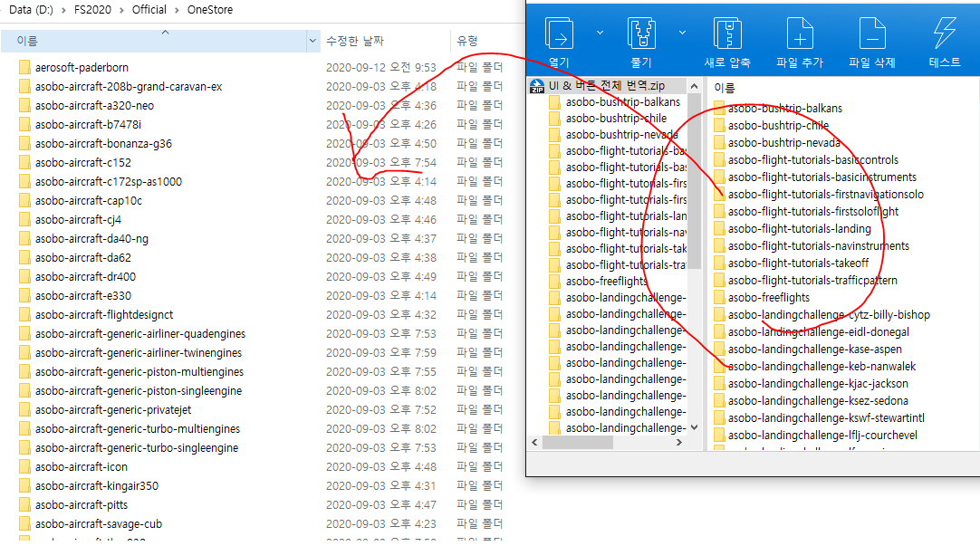980x546 pixels.
Task: Open the dropdown arrow next to 열기
Action: pyautogui.click(x=600, y=33)
